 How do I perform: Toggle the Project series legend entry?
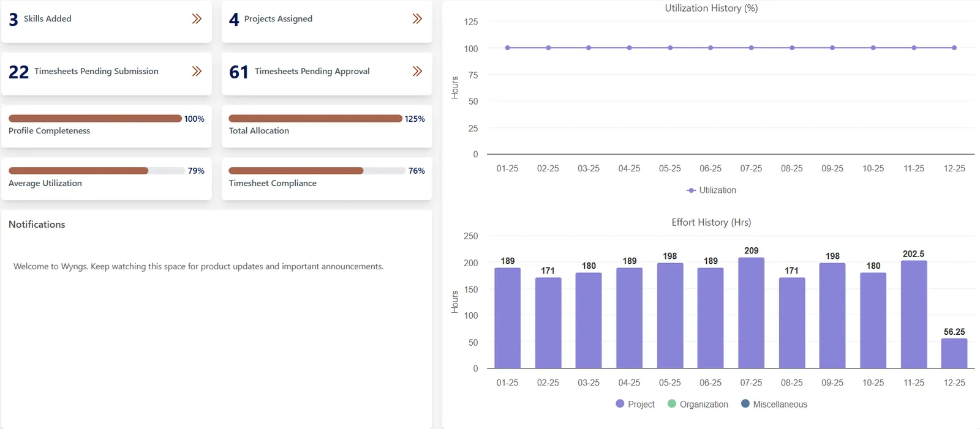pos(635,404)
